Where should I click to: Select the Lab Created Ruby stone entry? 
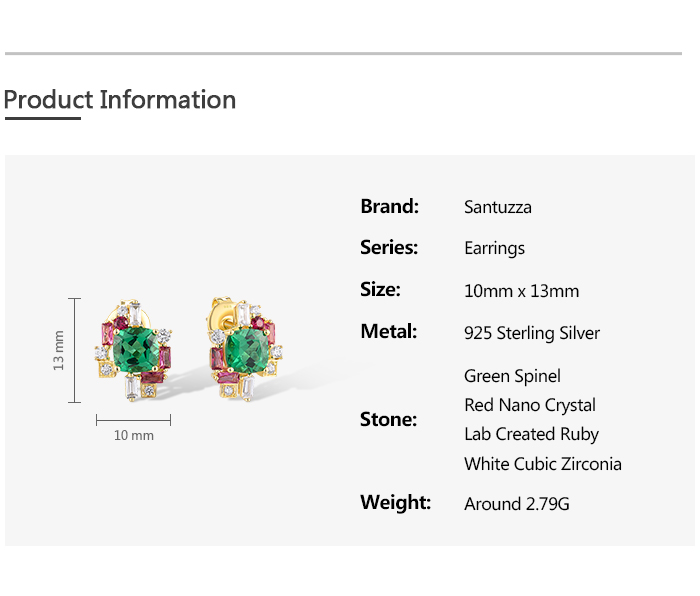pos(531,434)
